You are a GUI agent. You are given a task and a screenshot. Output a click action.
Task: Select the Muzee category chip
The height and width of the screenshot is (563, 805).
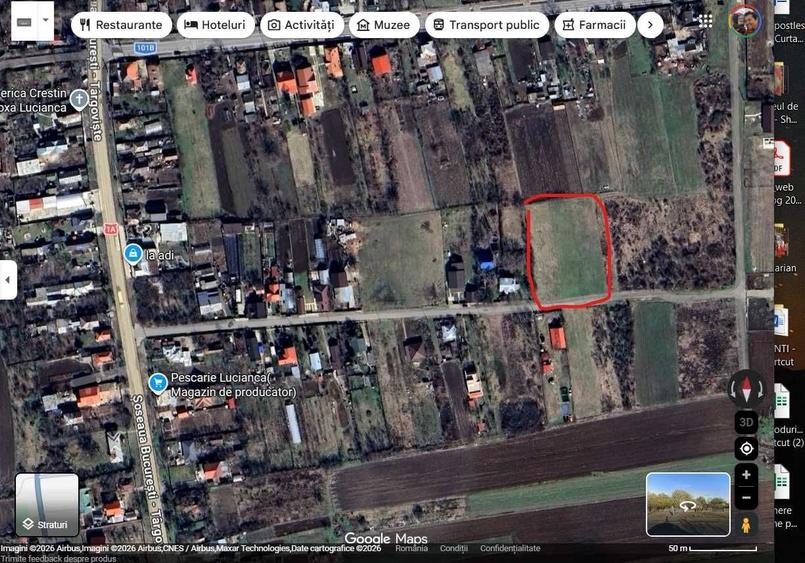[384, 25]
